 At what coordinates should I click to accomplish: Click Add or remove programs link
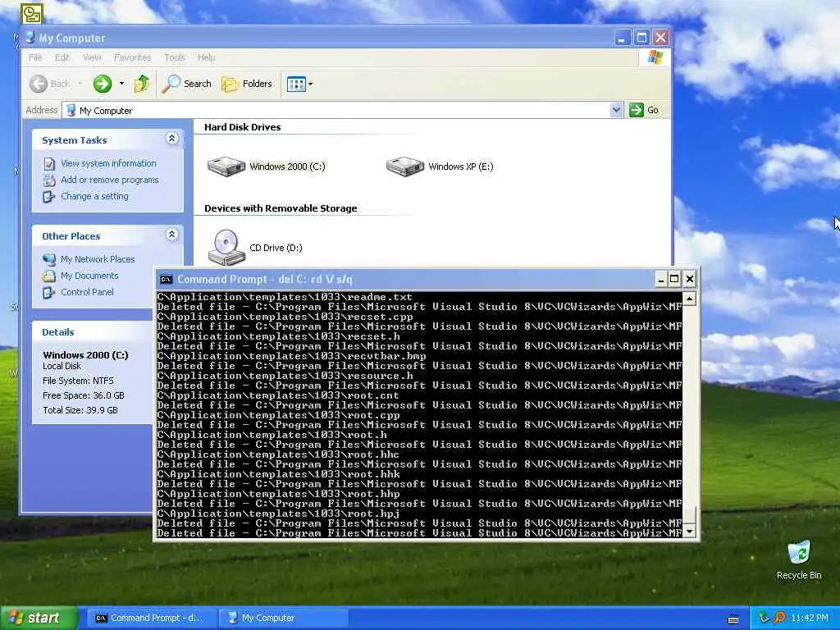pyautogui.click(x=110, y=180)
